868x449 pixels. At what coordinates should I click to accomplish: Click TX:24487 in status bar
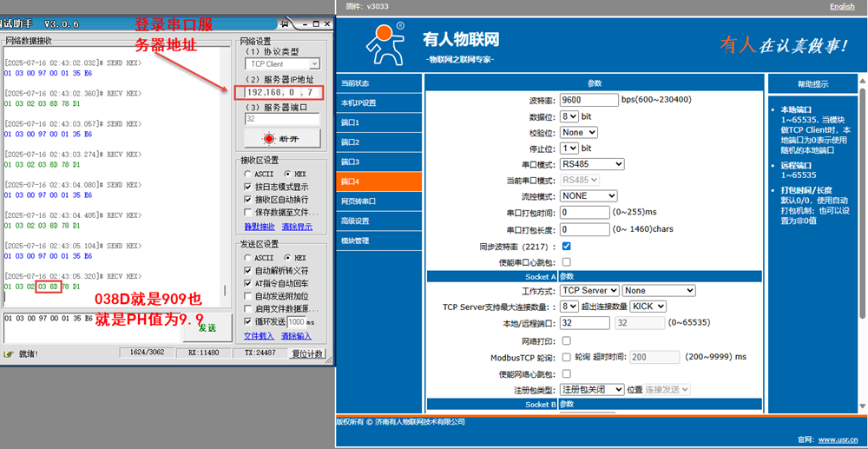point(260,353)
